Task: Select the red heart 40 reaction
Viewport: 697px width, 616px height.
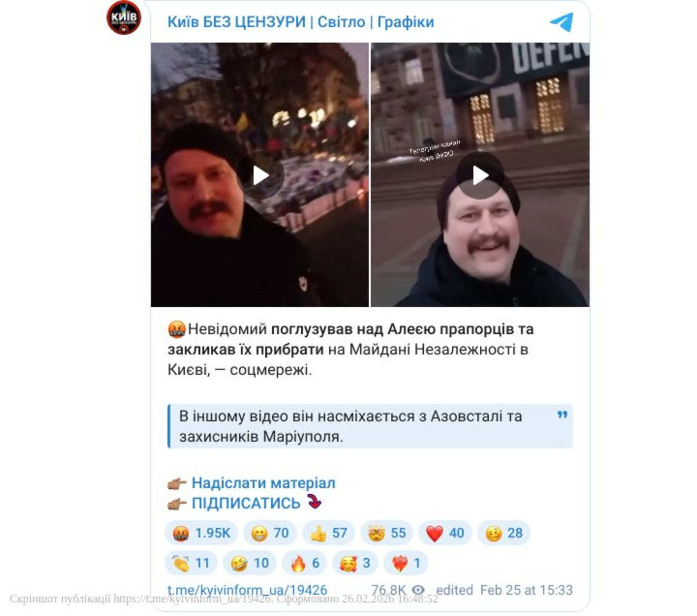Action: (445, 533)
